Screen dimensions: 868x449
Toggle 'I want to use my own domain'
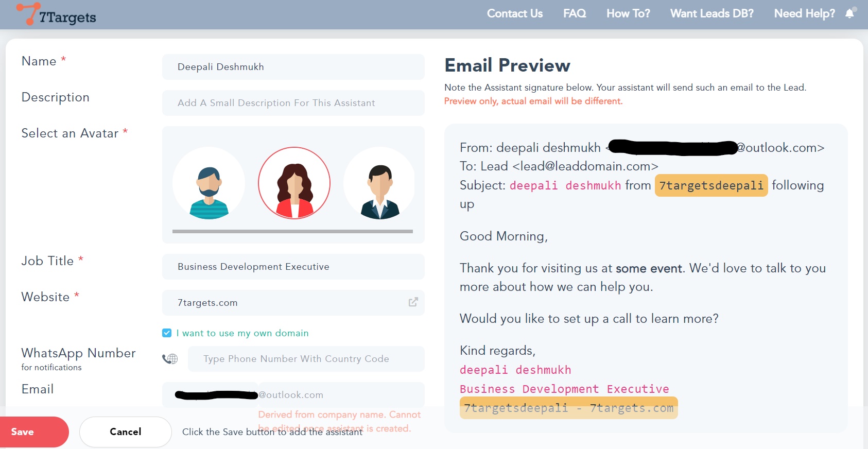167,333
